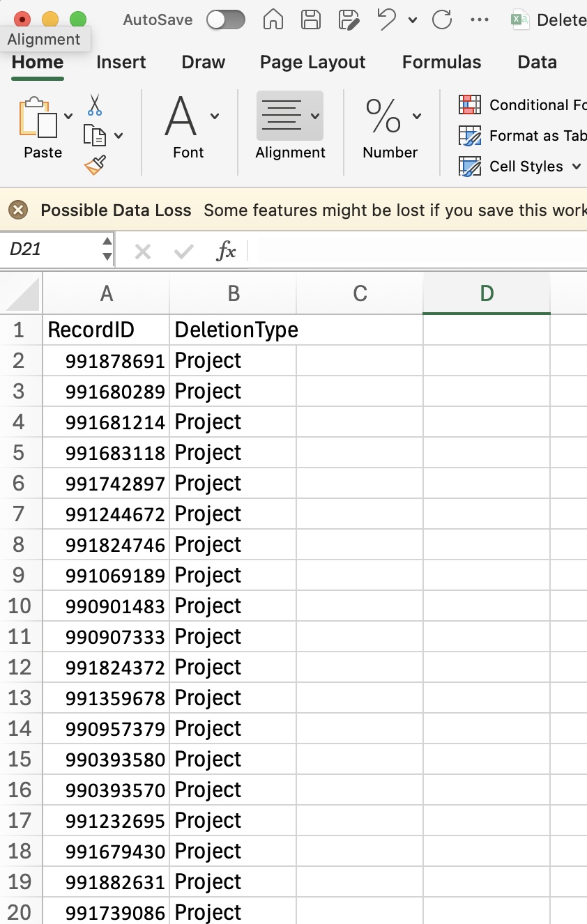Click the Copy documents icon
587x924 pixels.
tap(94, 135)
